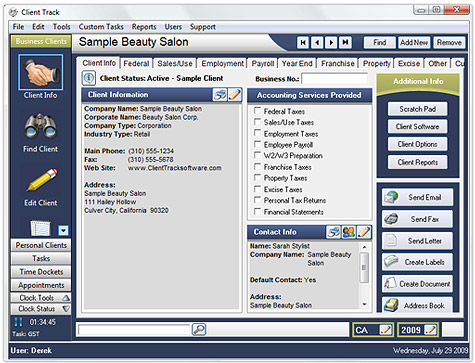Image resolution: width=475 pixels, height=363 pixels.
Task: Open the Reports menu
Action: pyautogui.click(x=144, y=27)
